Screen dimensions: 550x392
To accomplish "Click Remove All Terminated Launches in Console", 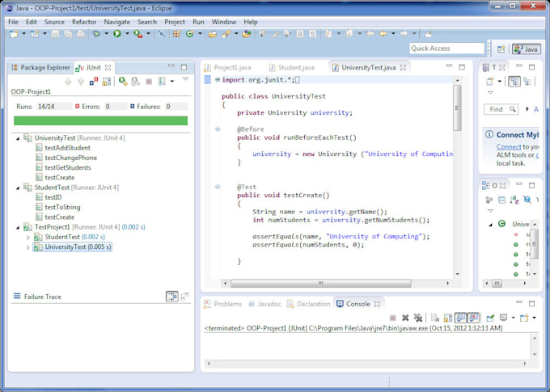I will (x=417, y=318).
